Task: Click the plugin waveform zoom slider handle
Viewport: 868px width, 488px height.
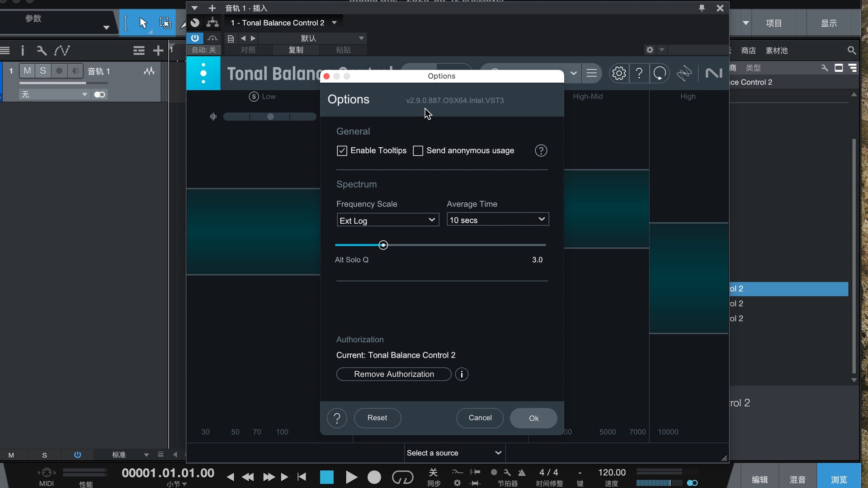Action: pos(270,117)
